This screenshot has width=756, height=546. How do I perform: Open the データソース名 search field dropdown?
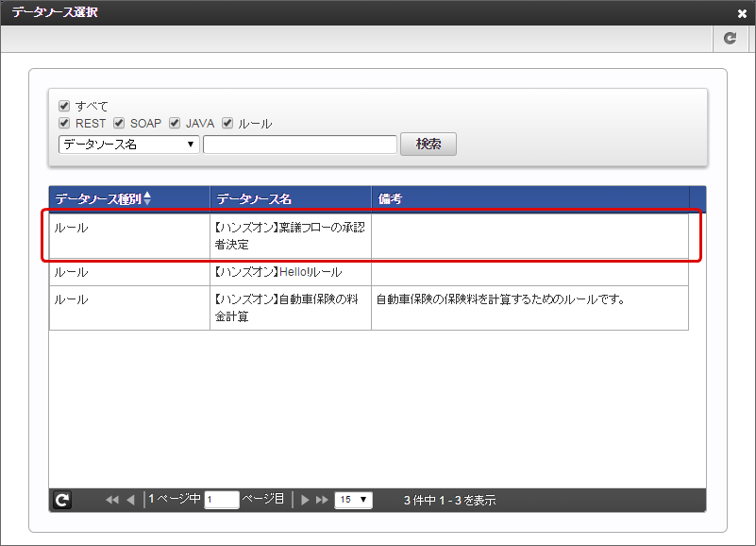click(x=128, y=145)
